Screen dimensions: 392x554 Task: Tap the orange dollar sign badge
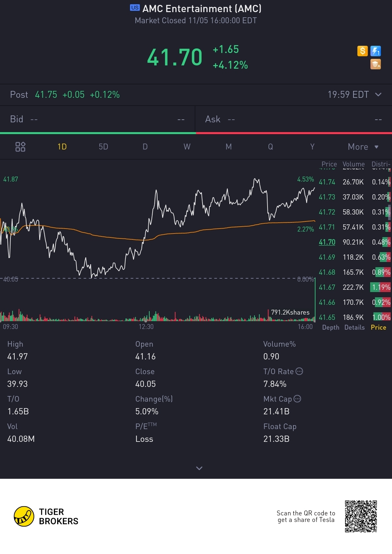point(362,51)
